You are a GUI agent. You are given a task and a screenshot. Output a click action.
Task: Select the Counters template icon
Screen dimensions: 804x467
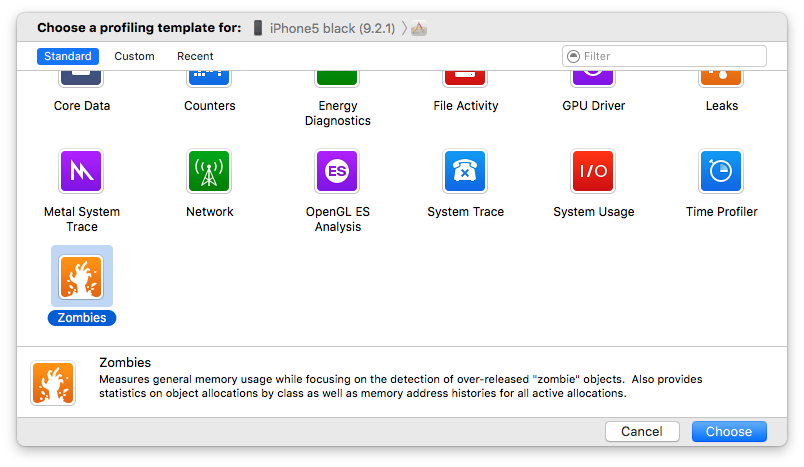pos(209,79)
